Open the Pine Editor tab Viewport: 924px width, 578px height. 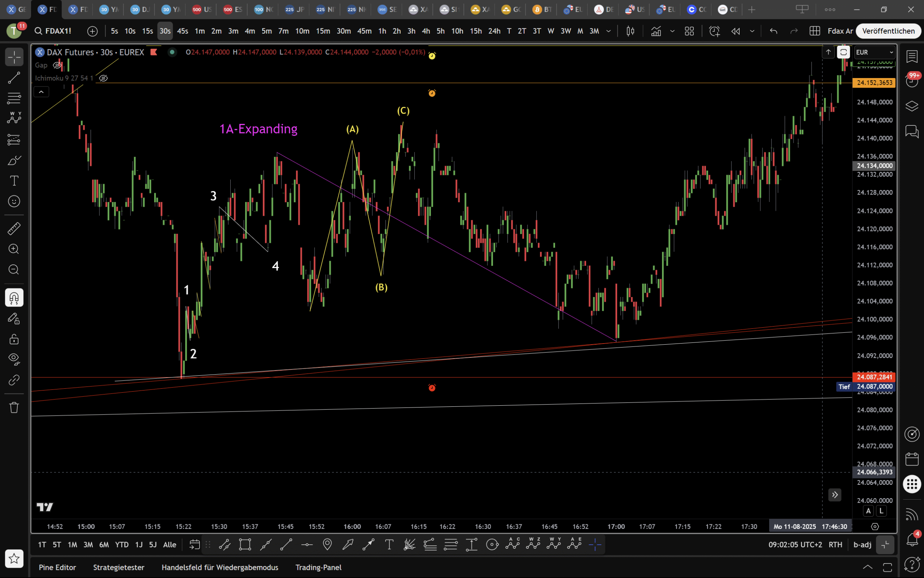pos(57,567)
